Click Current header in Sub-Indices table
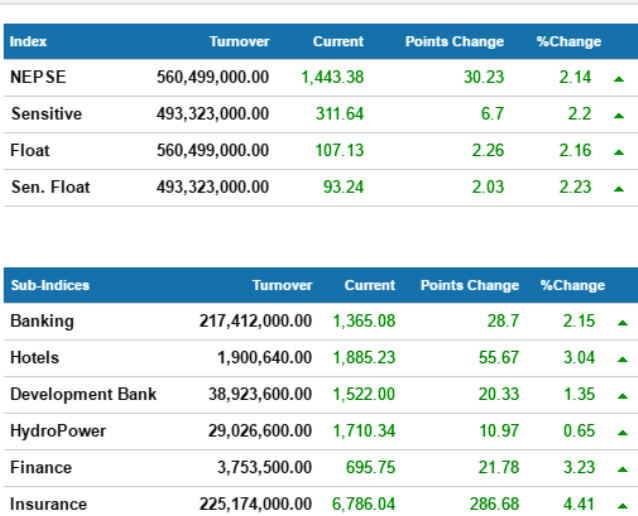The width and height of the screenshot is (638, 516). 370,285
